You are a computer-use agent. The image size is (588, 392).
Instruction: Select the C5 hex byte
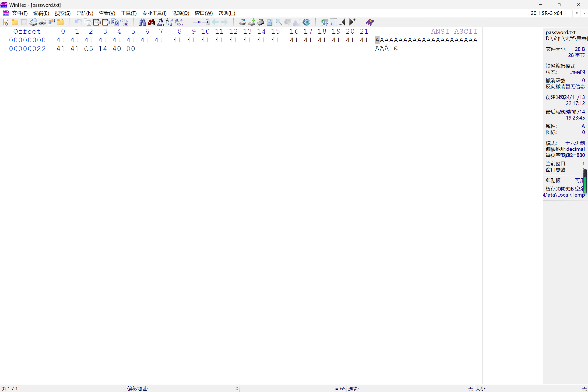point(88,49)
